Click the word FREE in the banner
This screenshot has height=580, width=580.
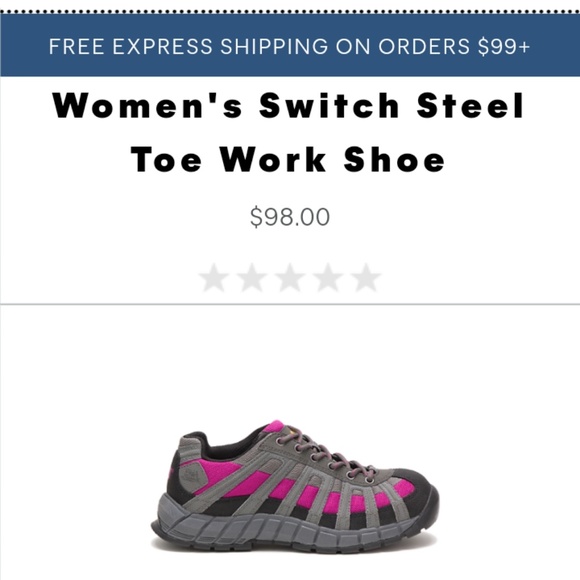coord(77,47)
